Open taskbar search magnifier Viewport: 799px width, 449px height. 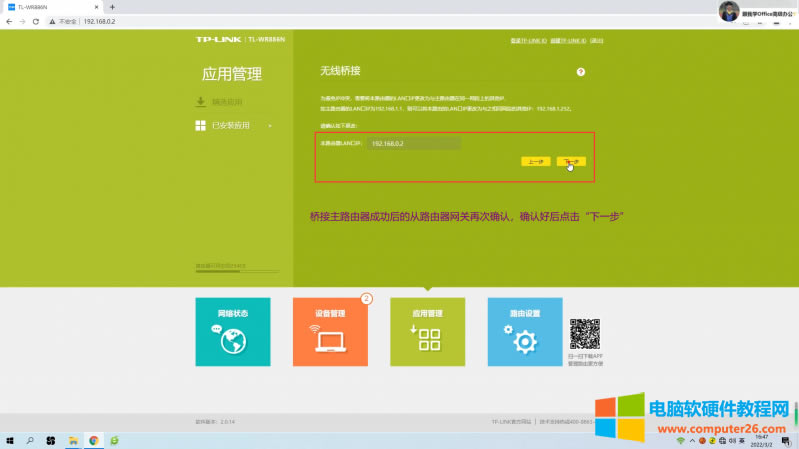[30, 440]
